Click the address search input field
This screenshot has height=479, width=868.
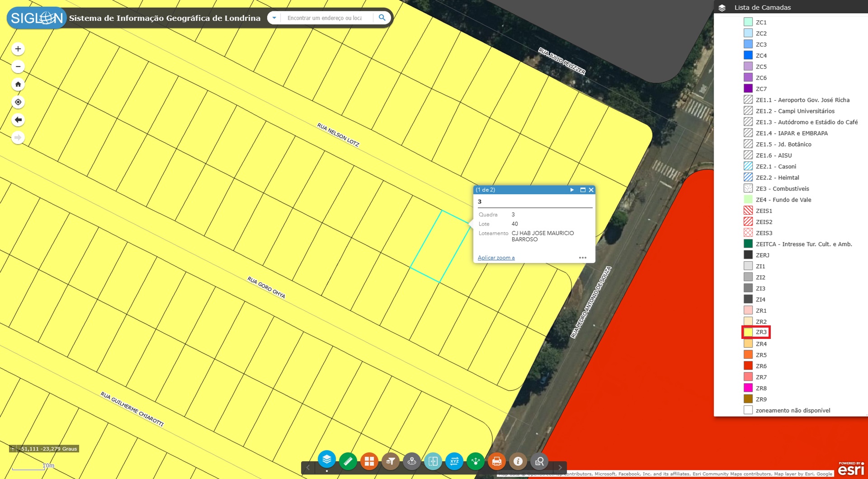point(326,18)
